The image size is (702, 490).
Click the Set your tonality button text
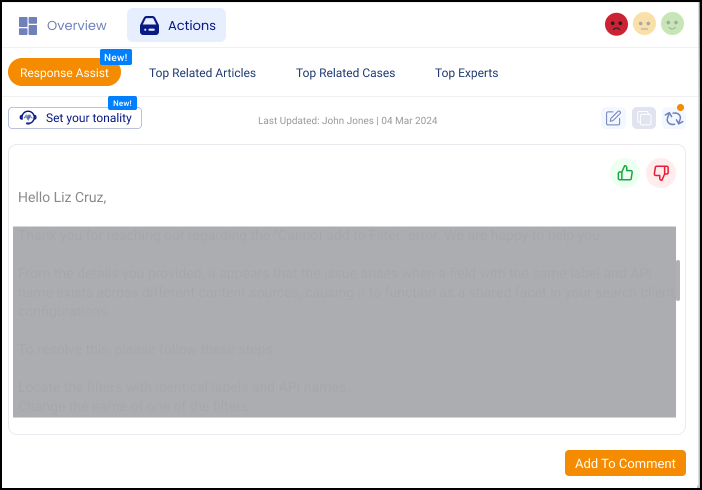coord(90,118)
